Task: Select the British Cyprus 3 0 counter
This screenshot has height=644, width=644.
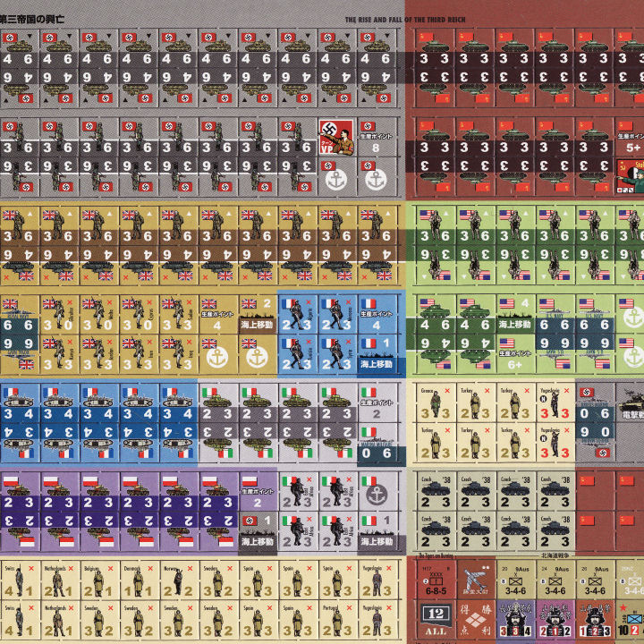Action: tap(138, 315)
